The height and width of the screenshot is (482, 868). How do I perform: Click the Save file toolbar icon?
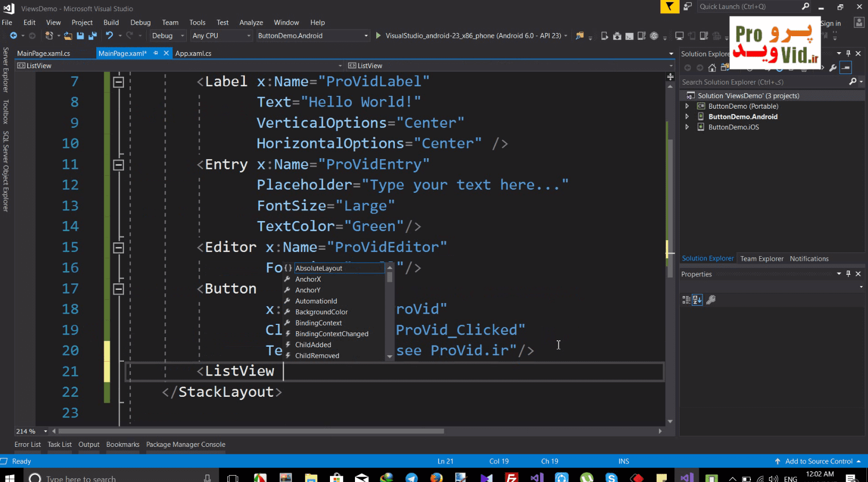pos(80,36)
